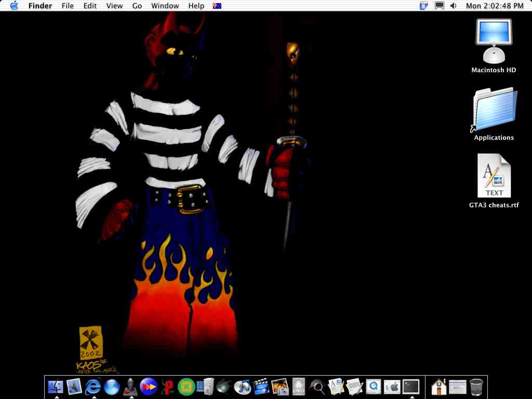Click the minimized window in the Dock
Viewport: 532px width, 399px height.
(x=457, y=387)
